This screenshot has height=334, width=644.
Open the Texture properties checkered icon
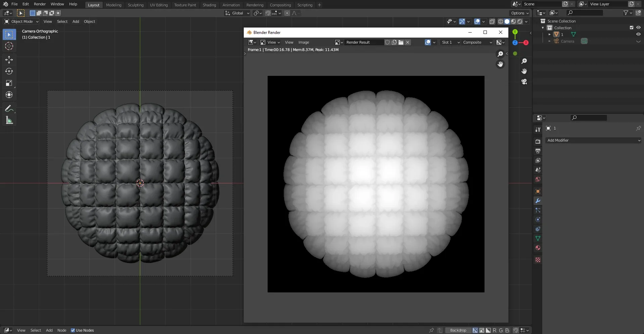pyautogui.click(x=538, y=260)
